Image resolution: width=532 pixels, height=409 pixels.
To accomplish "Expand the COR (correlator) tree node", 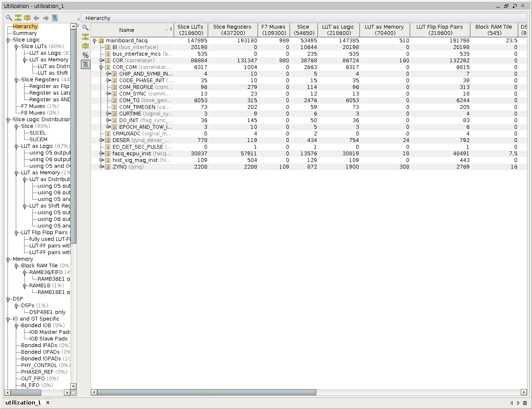I will point(101,61).
